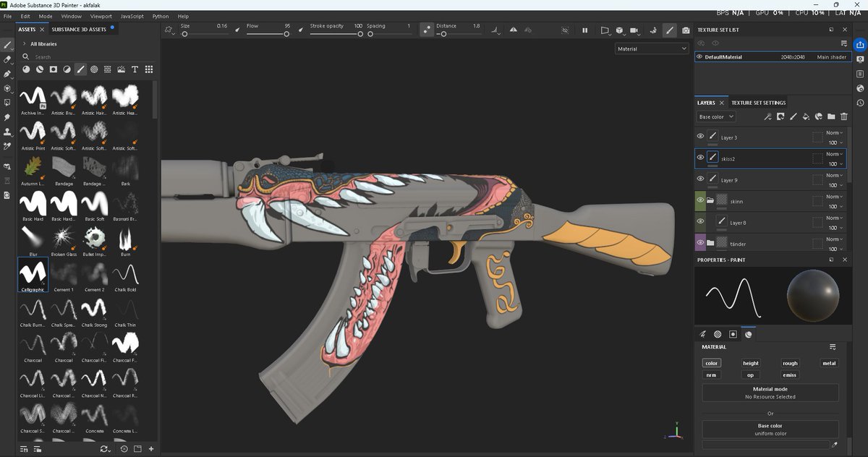The height and width of the screenshot is (457, 868).
Task: Click the assets Search field
Action: tap(90, 56)
